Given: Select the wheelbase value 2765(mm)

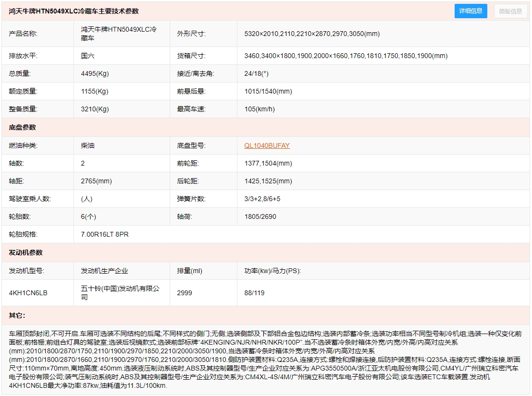Looking at the screenshot, I should coord(97,181).
